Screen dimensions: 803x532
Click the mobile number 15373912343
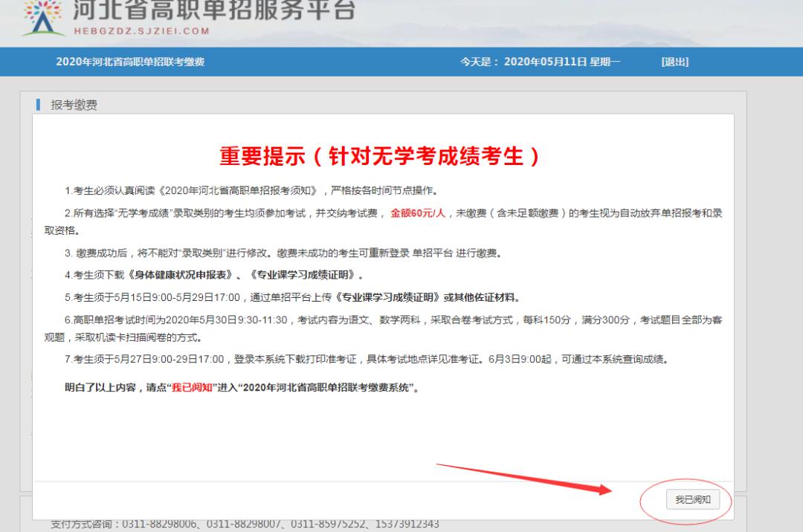pos(407,524)
